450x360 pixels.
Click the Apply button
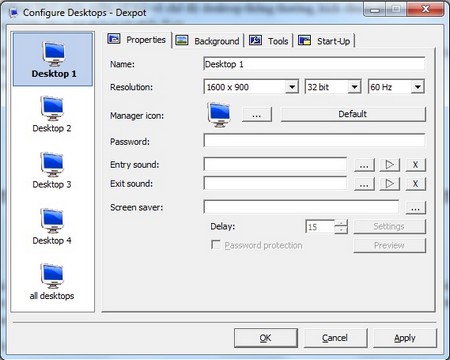coord(405,338)
